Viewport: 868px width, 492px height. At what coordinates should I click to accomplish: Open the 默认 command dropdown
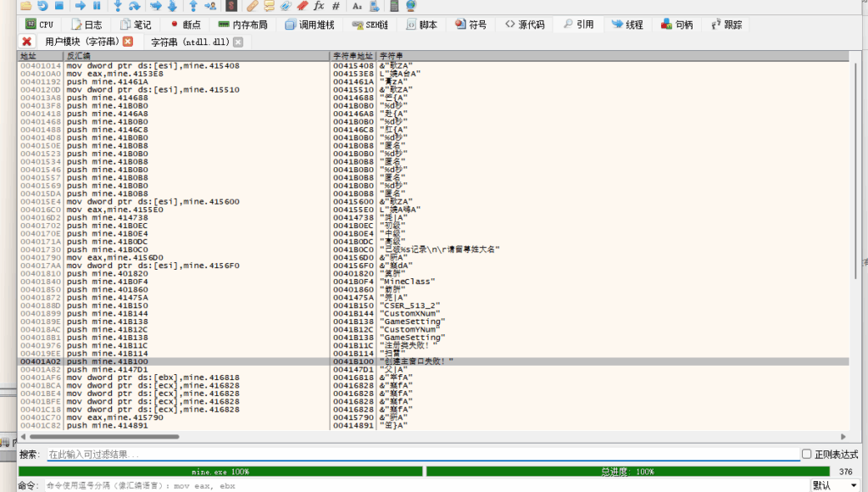[832, 485]
